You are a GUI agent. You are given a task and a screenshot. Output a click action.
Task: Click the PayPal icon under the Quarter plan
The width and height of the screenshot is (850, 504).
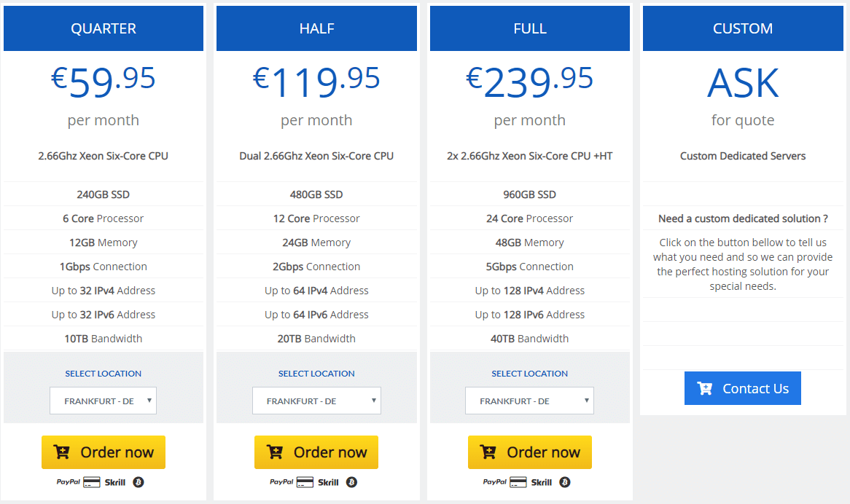(69, 482)
